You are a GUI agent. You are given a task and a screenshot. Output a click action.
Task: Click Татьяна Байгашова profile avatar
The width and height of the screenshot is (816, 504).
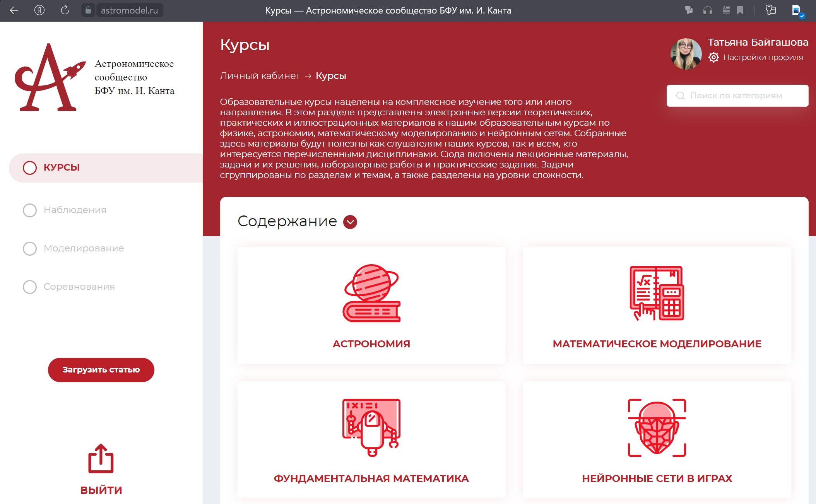tap(686, 53)
